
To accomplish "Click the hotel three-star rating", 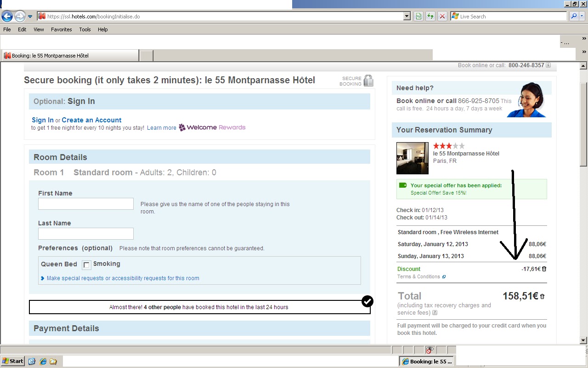I will pyautogui.click(x=449, y=146).
